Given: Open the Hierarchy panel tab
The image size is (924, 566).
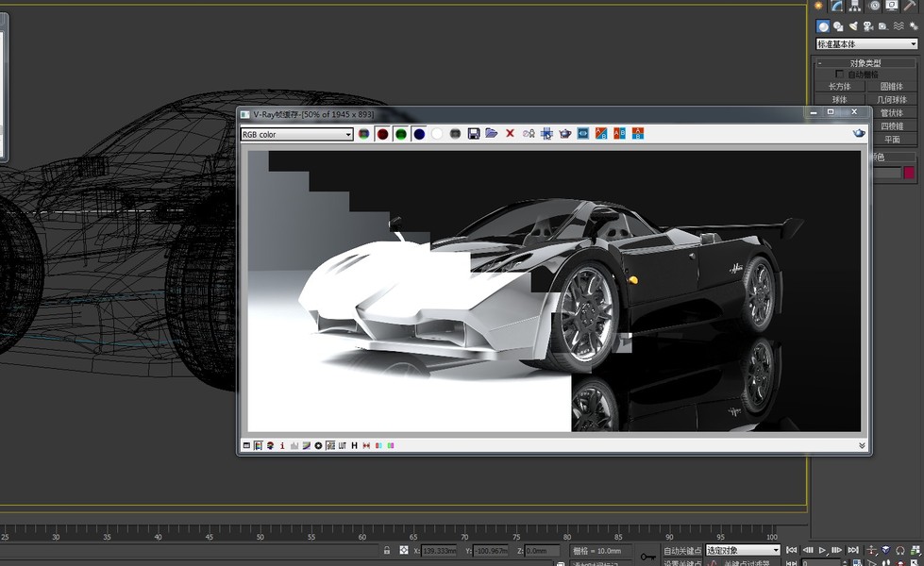Looking at the screenshot, I should tap(855, 6).
